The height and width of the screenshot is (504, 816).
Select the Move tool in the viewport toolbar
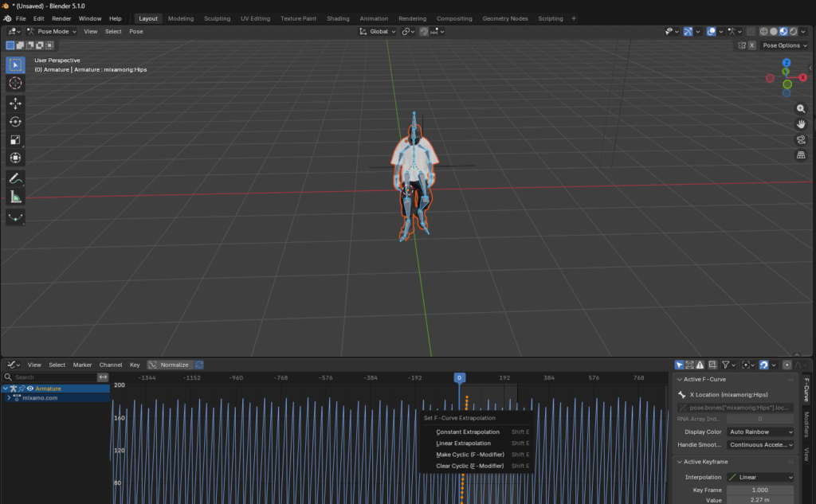point(15,103)
